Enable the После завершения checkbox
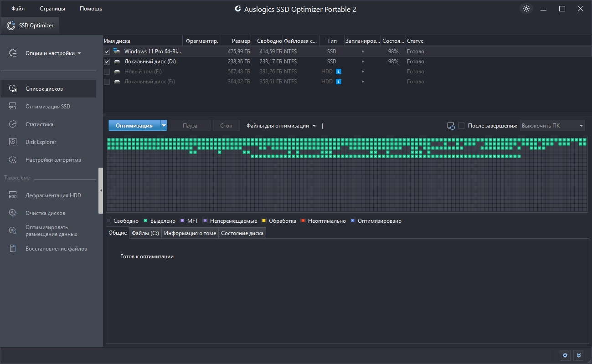Screen dimensions: 592x364 461,126
